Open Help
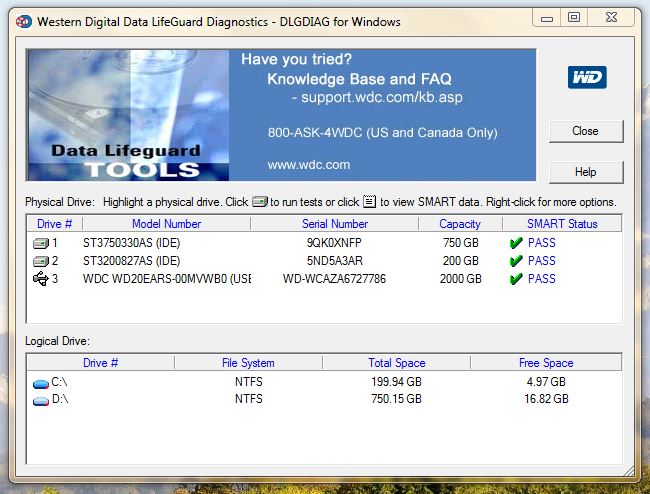The height and width of the screenshot is (494, 650). [586, 172]
